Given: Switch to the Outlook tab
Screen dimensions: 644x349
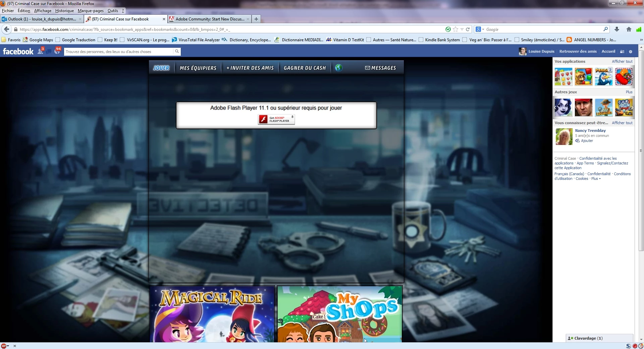Looking at the screenshot, I should [42, 19].
